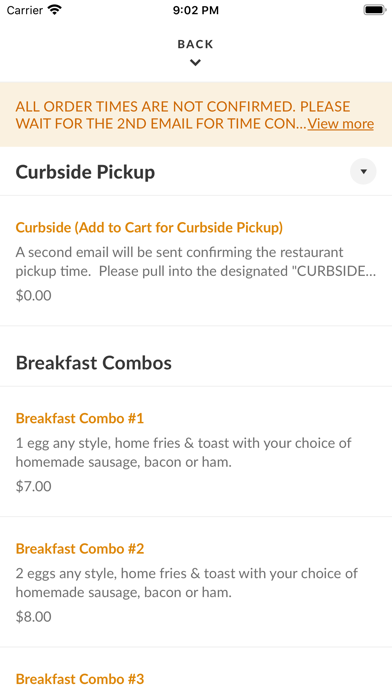Open Breakfast Combo #2 item
Image resolution: width=392 pixels, height=696 pixels.
coord(80,549)
